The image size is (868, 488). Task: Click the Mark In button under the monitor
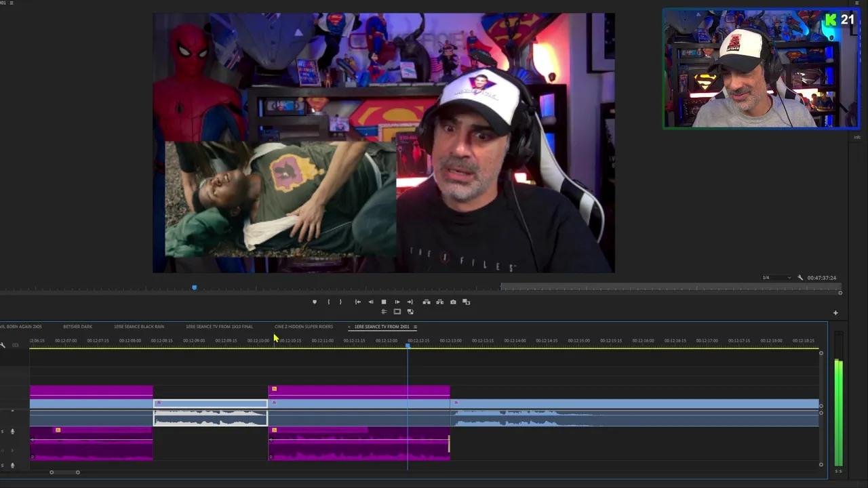[329, 302]
